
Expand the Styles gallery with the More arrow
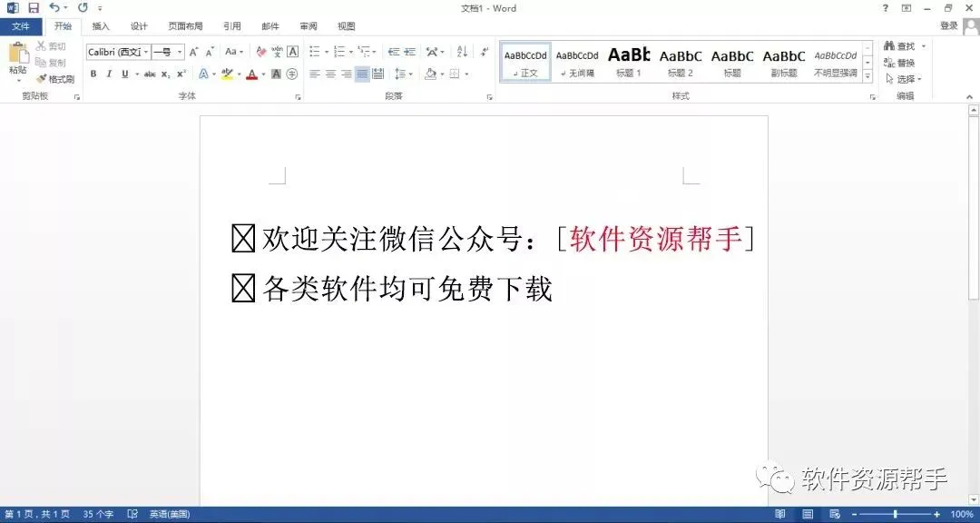click(867, 76)
